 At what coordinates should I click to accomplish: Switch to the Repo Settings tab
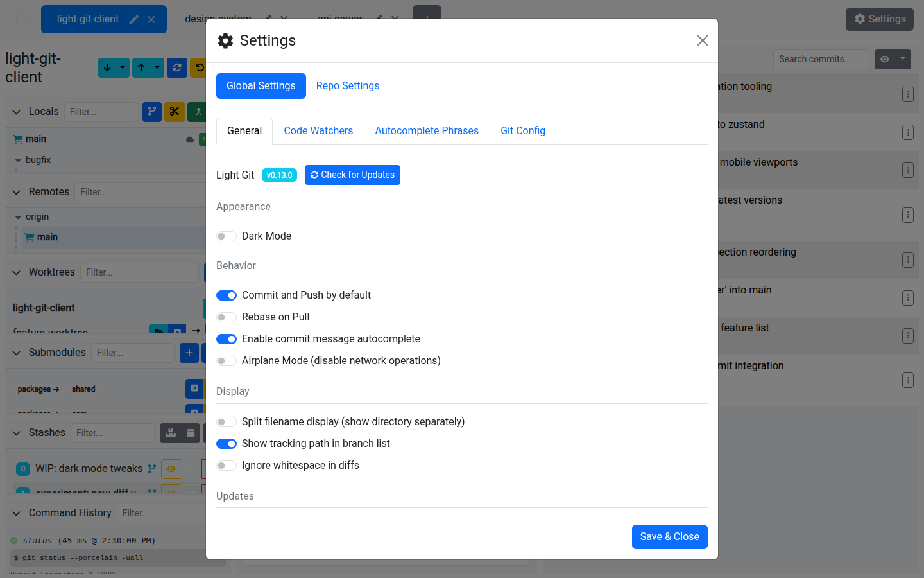click(x=347, y=85)
